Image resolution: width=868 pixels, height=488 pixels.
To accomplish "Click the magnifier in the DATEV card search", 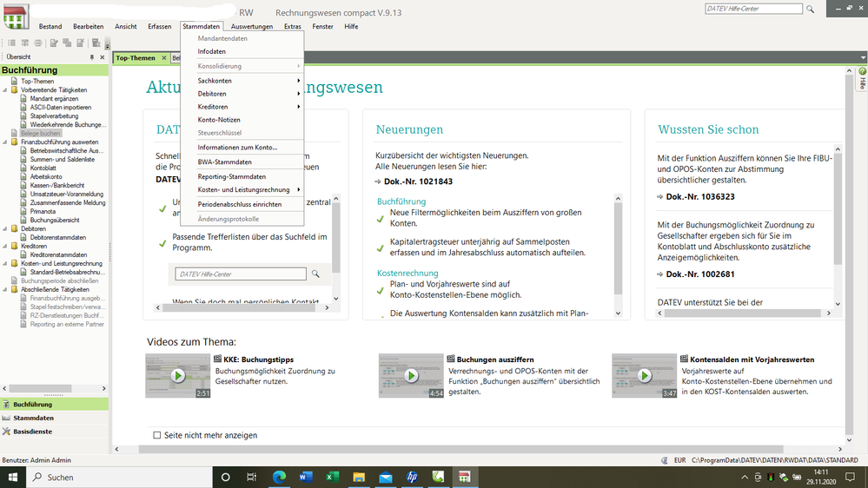I will 315,274.
